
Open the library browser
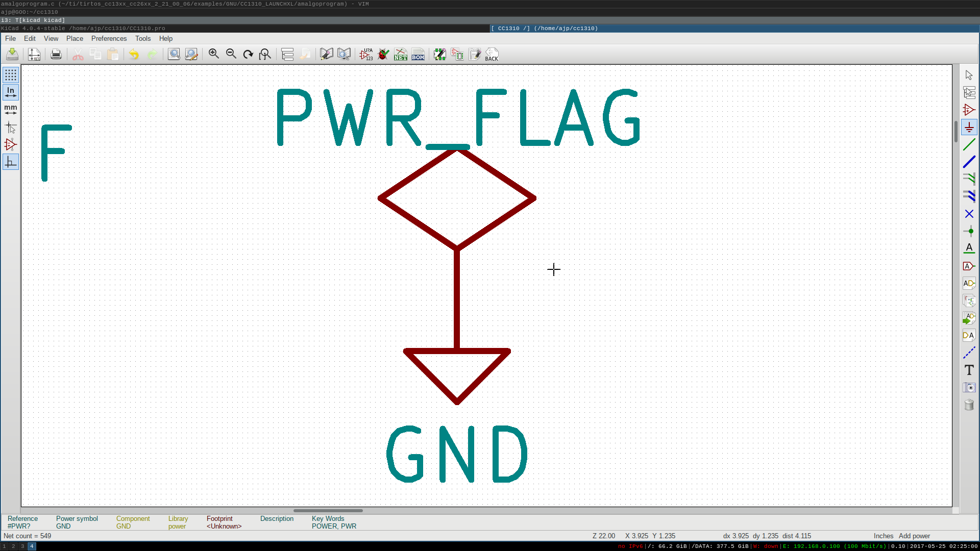(344, 54)
